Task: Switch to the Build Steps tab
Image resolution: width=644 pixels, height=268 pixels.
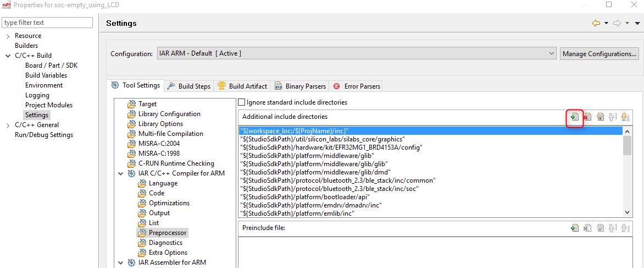Action: pos(188,86)
